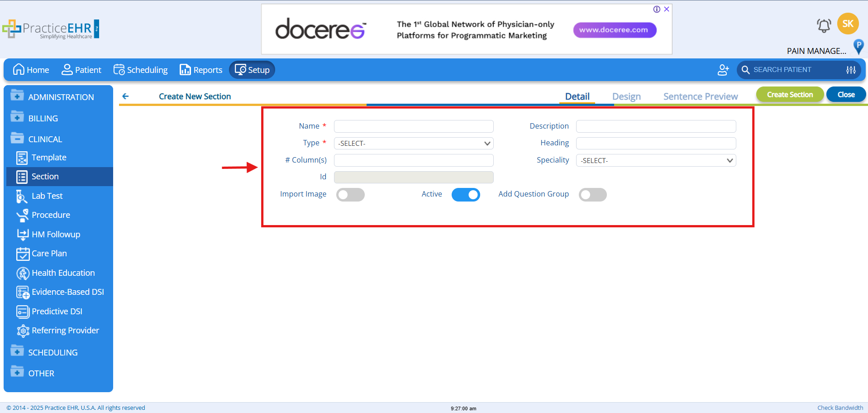The image size is (868, 413).
Task: Click the Create Section button
Action: pos(790,95)
